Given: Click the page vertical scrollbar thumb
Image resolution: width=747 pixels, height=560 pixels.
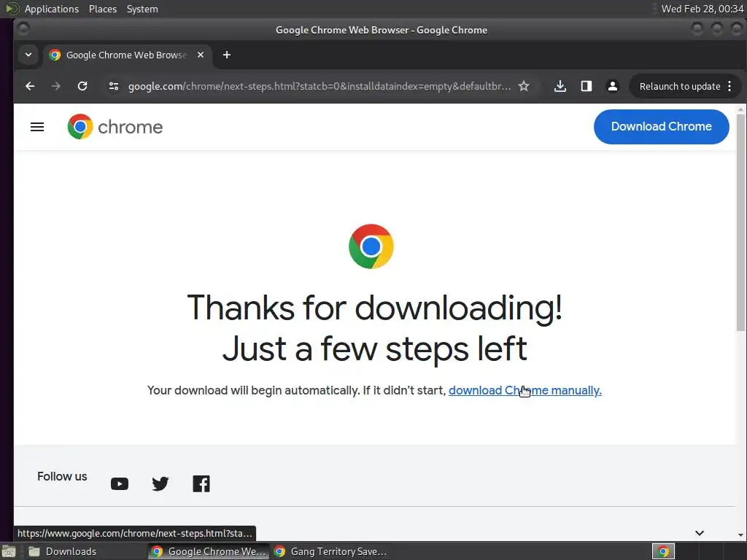Looking at the screenshot, I should (x=741, y=222).
